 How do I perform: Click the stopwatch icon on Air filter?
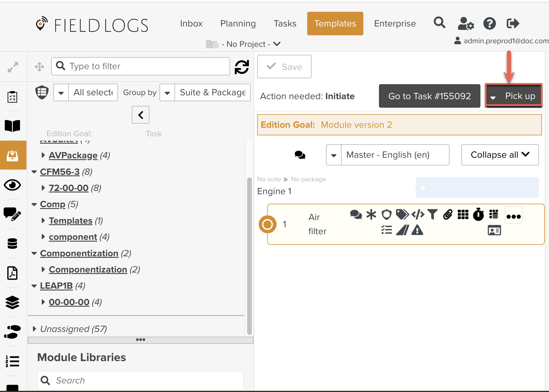(478, 215)
